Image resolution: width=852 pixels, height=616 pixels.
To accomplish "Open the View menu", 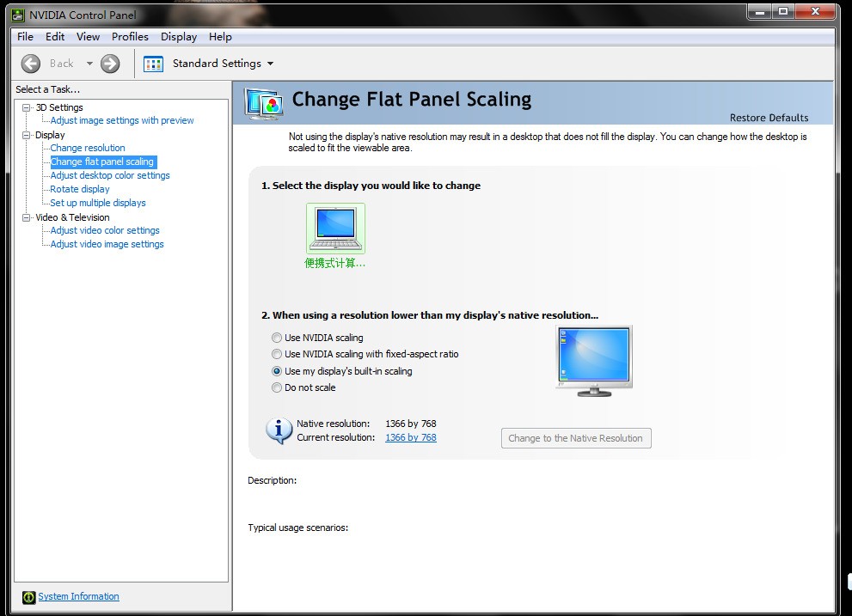I will (x=88, y=36).
